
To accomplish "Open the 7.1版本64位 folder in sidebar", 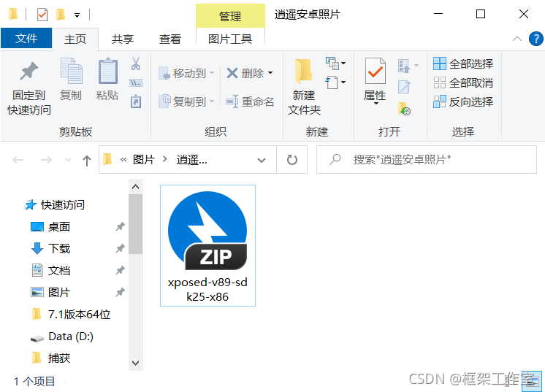I will coord(71,314).
